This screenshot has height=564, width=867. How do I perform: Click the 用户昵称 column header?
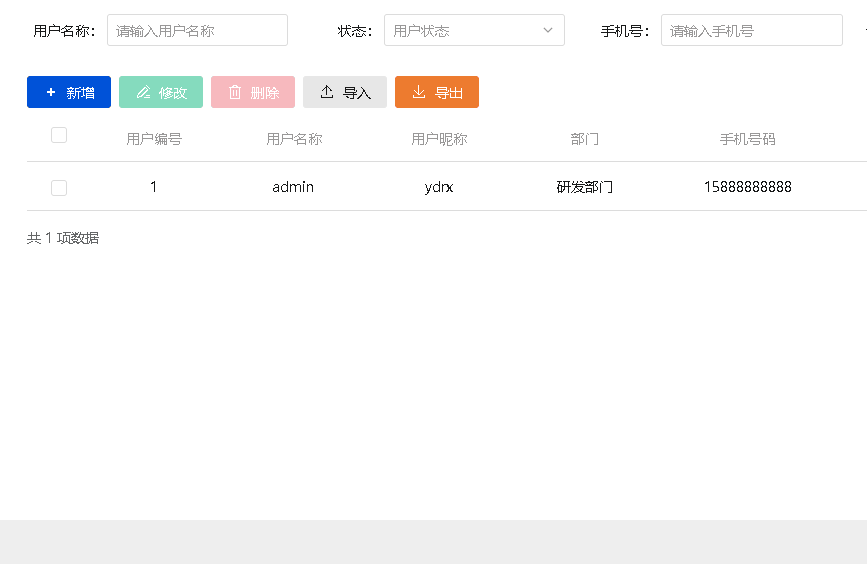point(439,139)
